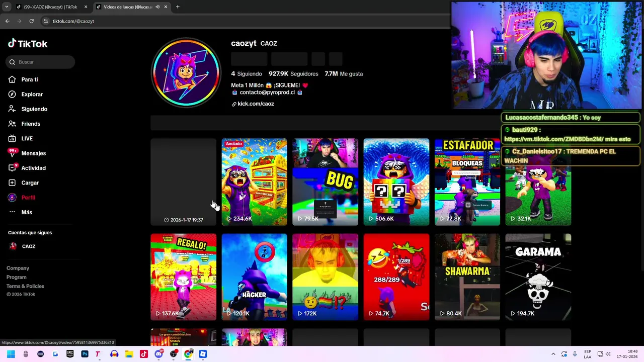Switch the ESP LAA keyboard language

[x=588, y=354]
